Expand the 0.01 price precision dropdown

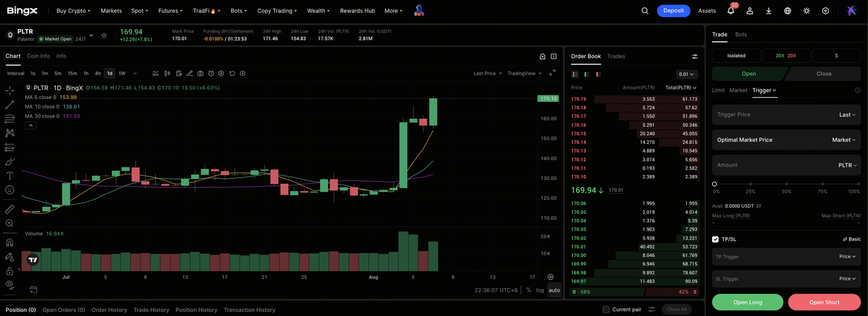(x=687, y=75)
